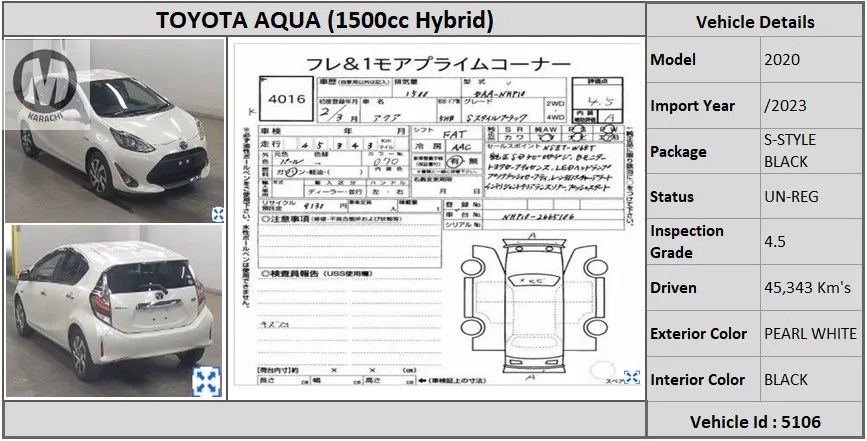
Task: Click the UN-REG status value
Action: pyautogui.click(x=791, y=197)
